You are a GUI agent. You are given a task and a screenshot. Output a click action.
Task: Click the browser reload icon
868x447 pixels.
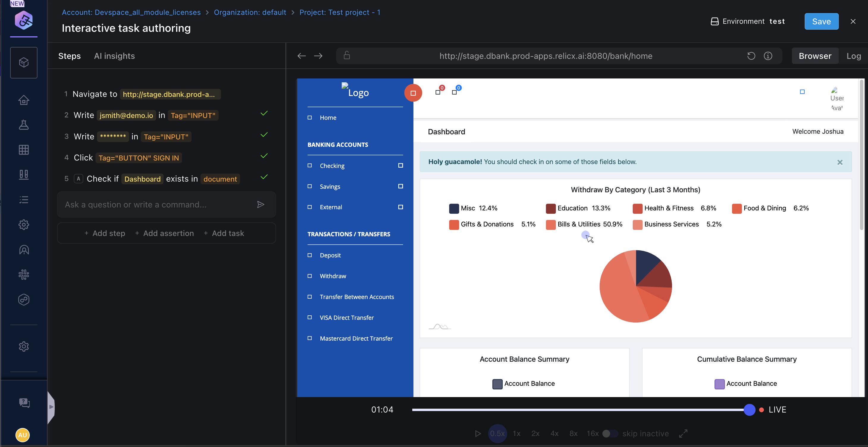(x=751, y=56)
